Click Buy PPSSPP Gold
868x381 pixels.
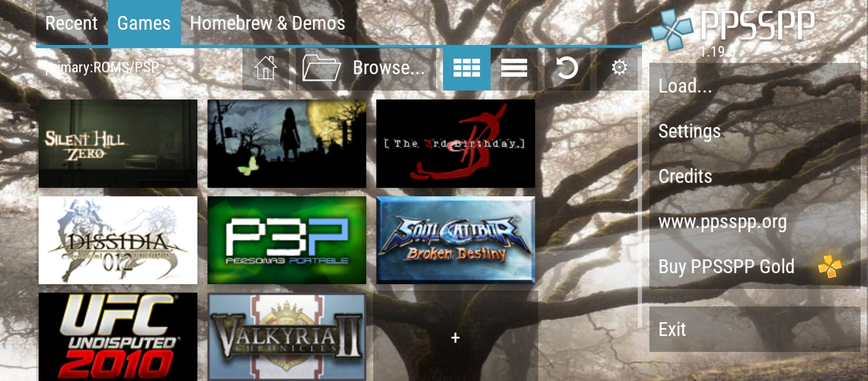[x=755, y=266]
